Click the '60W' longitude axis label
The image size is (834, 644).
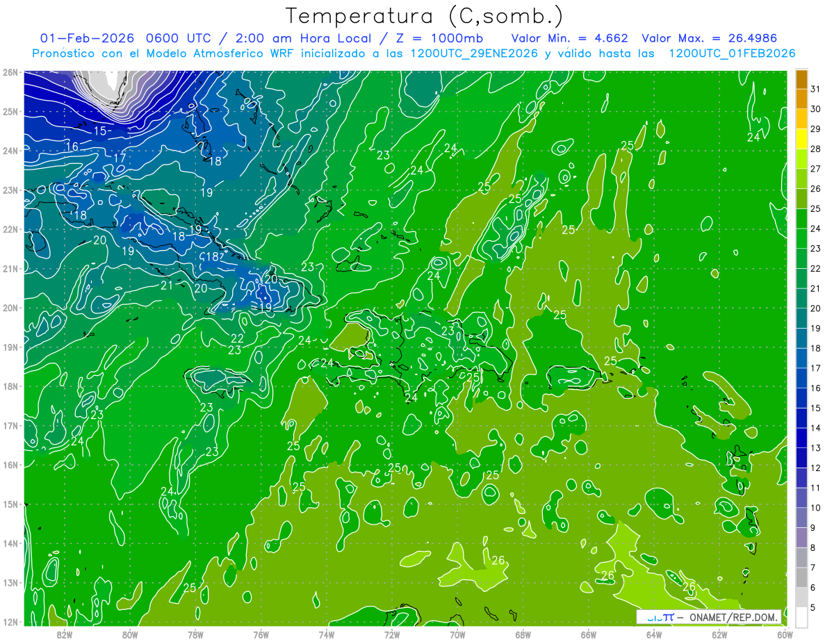(785, 634)
